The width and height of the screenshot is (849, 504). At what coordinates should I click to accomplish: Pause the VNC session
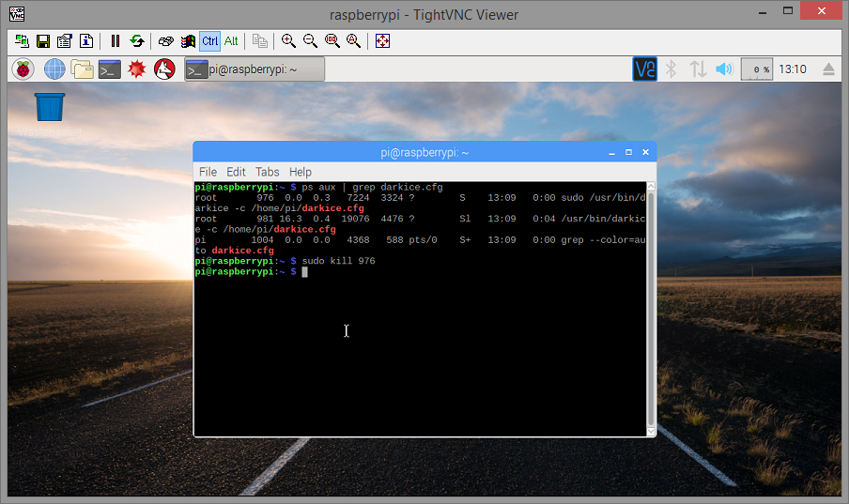[115, 41]
